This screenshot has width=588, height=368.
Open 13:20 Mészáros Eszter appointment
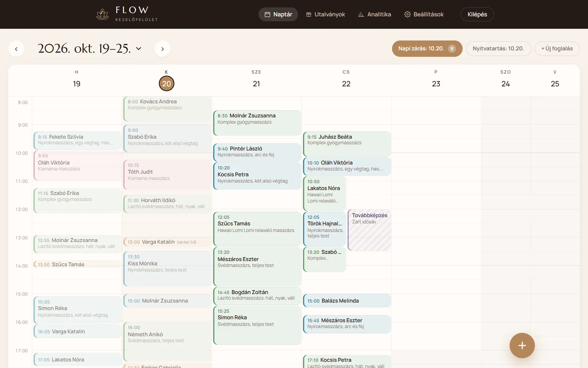257,266
